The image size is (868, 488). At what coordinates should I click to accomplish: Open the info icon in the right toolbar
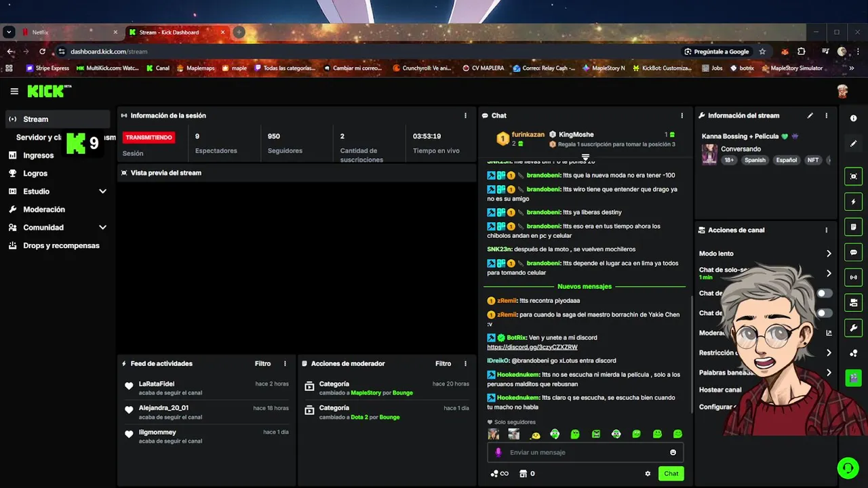853,119
